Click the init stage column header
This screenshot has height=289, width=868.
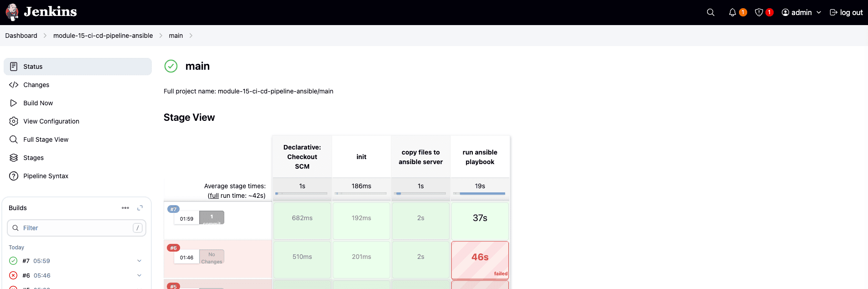click(x=362, y=157)
